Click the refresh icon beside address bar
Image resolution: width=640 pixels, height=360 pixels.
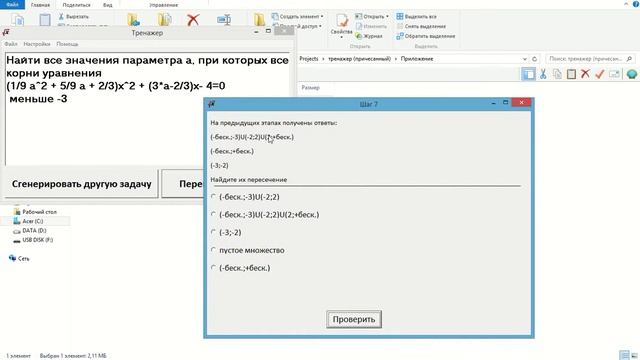click(535, 59)
